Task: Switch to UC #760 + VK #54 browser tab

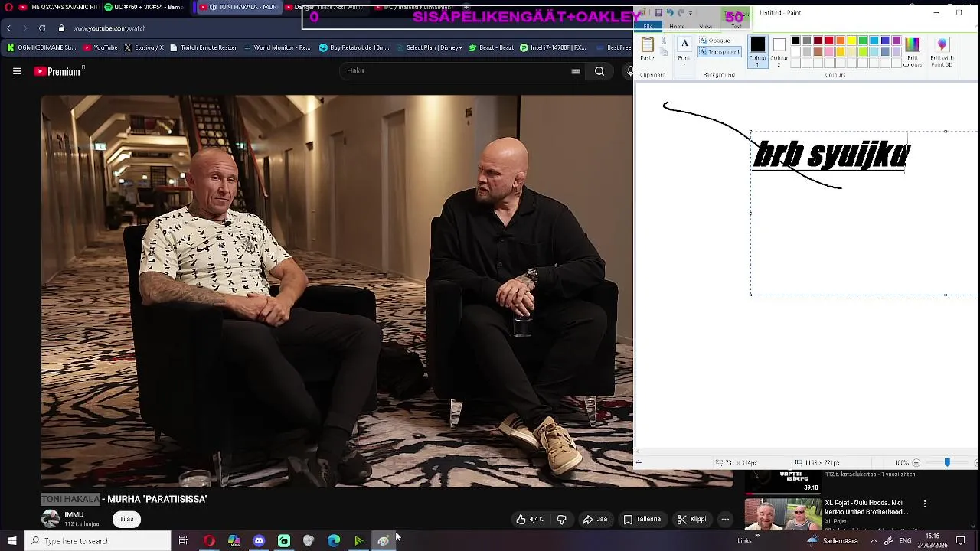Action: (x=146, y=7)
